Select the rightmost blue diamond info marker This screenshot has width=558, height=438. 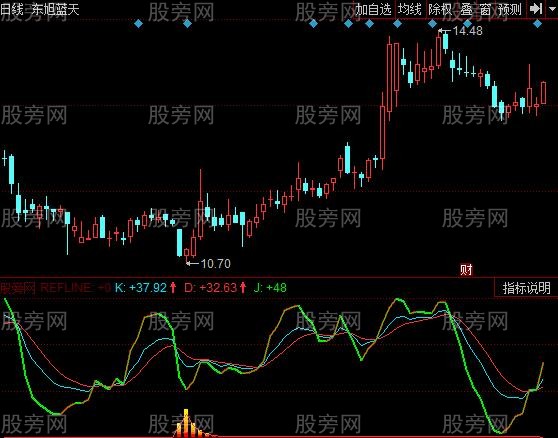(x=537, y=24)
